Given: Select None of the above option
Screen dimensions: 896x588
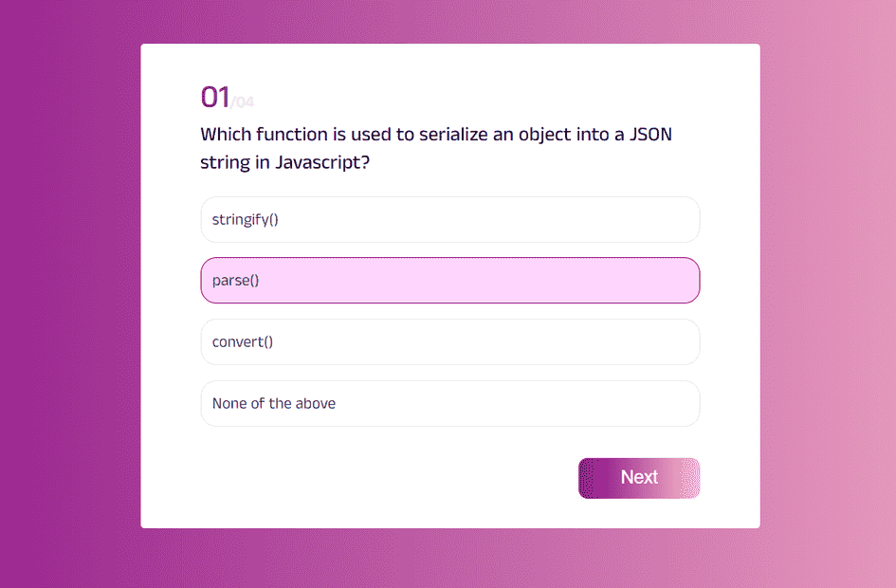Looking at the screenshot, I should click(449, 403).
